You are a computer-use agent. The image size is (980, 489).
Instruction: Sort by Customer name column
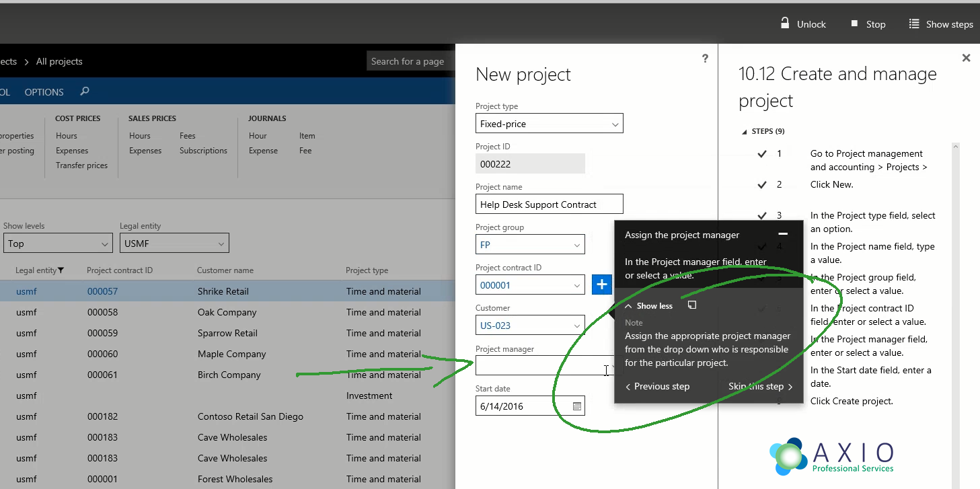(x=225, y=270)
